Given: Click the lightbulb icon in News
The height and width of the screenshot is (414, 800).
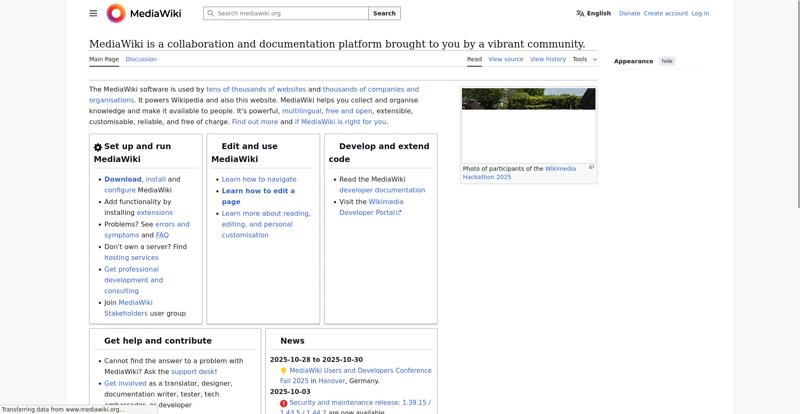Looking at the screenshot, I should [284, 371].
